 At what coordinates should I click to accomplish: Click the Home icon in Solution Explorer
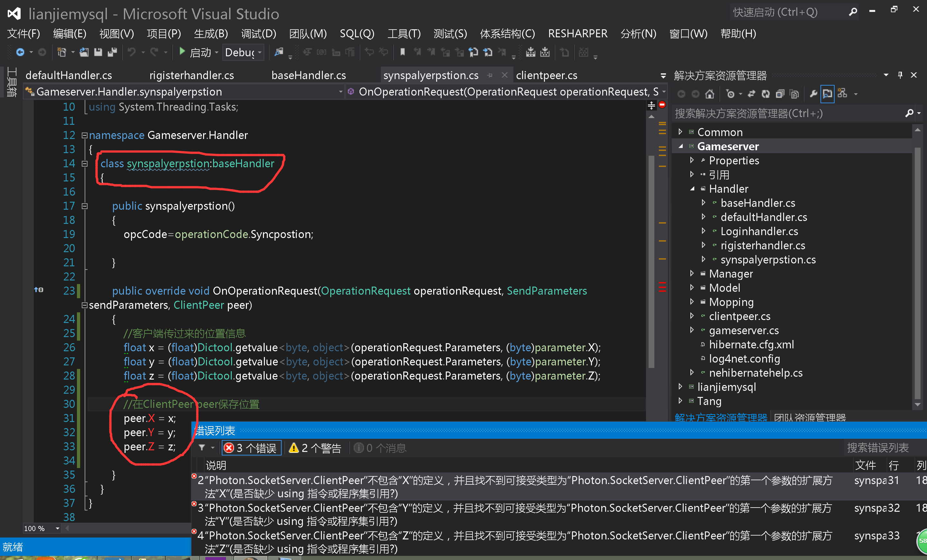(709, 94)
